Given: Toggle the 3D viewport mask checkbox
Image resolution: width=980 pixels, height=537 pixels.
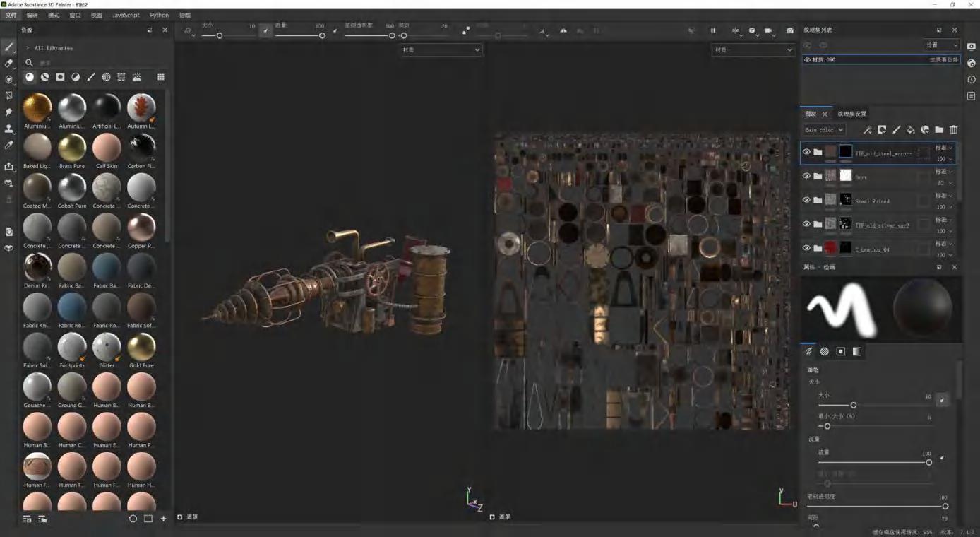Looking at the screenshot, I should (179, 517).
